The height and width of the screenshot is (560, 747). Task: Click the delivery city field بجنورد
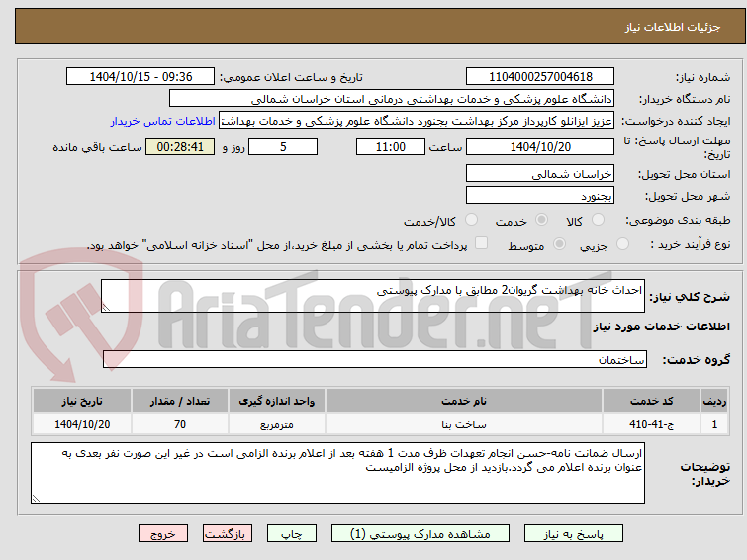(540, 195)
